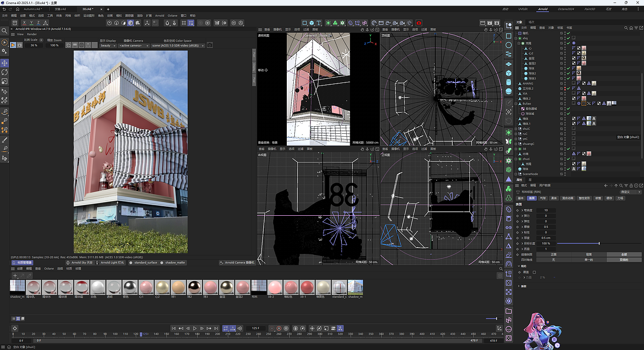Add a new tab with plus button
644x350 pixels.
click(x=108, y=9)
